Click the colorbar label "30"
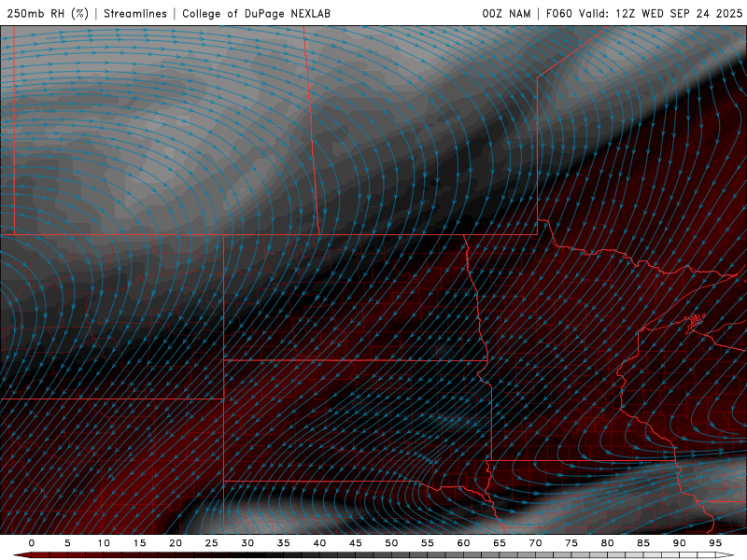The height and width of the screenshot is (560, 747). pos(247,543)
